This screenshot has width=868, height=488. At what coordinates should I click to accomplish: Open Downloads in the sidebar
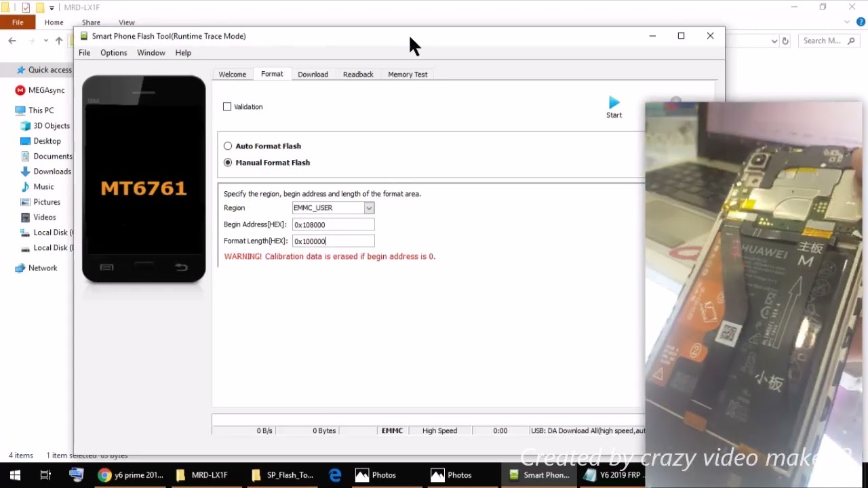(x=45, y=171)
